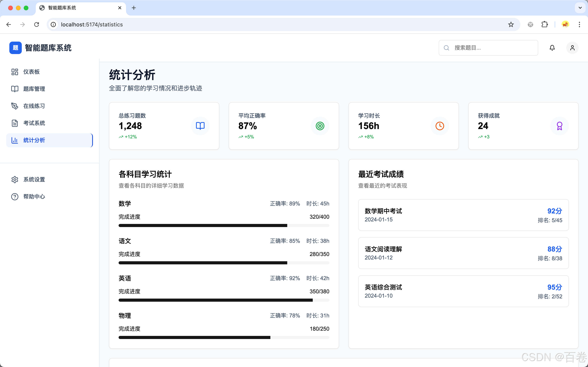This screenshot has height=367, width=588.
Task: Click the 帮助中心 help icon
Action: click(15, 197)
